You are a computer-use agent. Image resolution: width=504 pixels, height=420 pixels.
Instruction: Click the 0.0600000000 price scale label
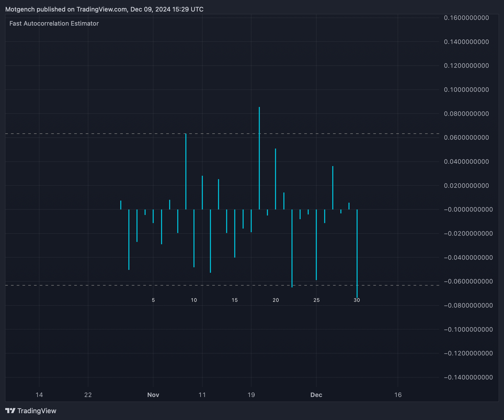coord(466,138)
